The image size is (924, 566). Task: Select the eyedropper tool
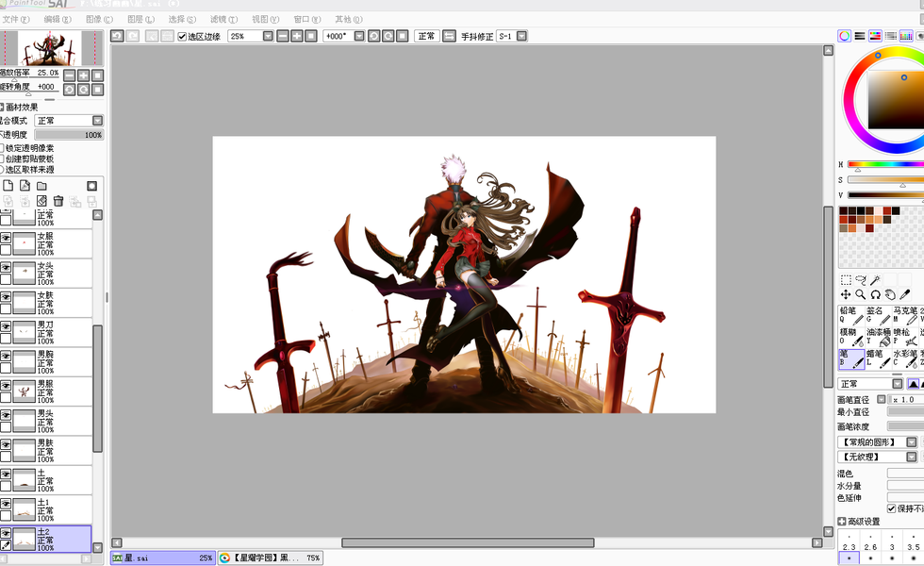point(904,294)
